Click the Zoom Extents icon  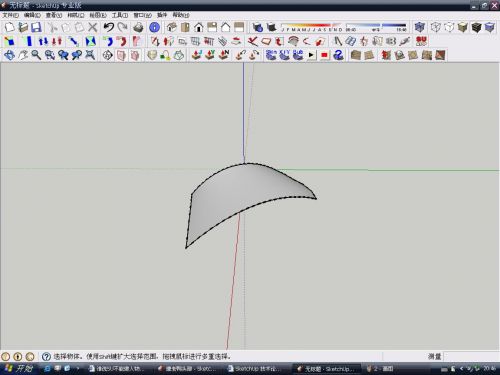[x=90, y=55]
